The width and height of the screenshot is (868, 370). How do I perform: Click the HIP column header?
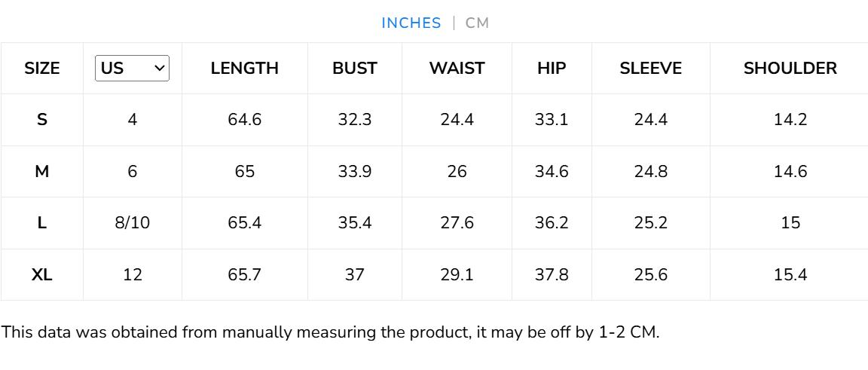pos(552,68)
